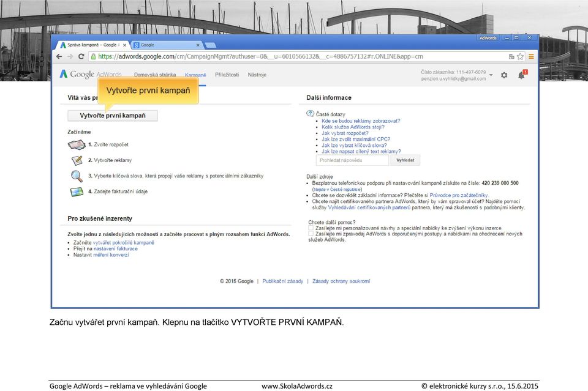Expand the account dropdown arrow

click(491, 75)
